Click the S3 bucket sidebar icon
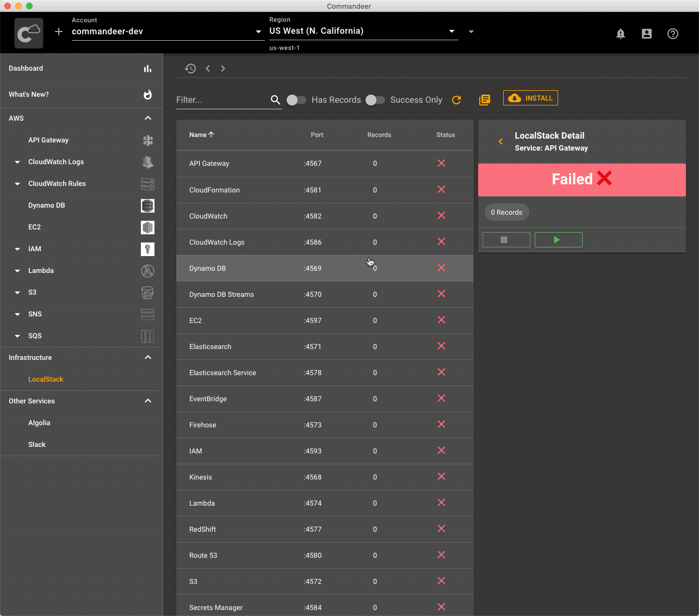This screenshot has width=699, height=616. click(147, 293)
